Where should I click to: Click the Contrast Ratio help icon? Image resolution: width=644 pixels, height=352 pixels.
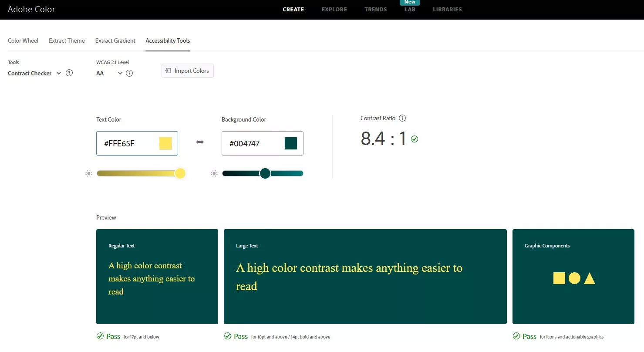pos(402,118)
